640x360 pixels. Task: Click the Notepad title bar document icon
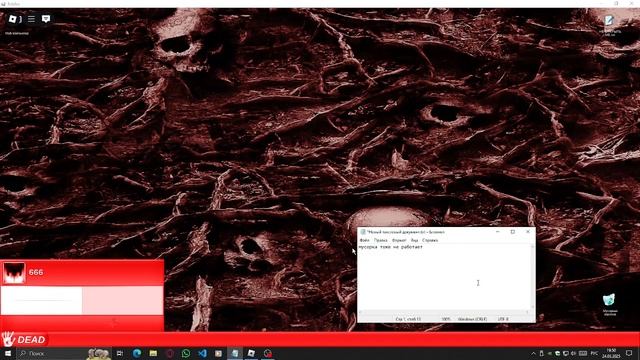pos(362,232)
